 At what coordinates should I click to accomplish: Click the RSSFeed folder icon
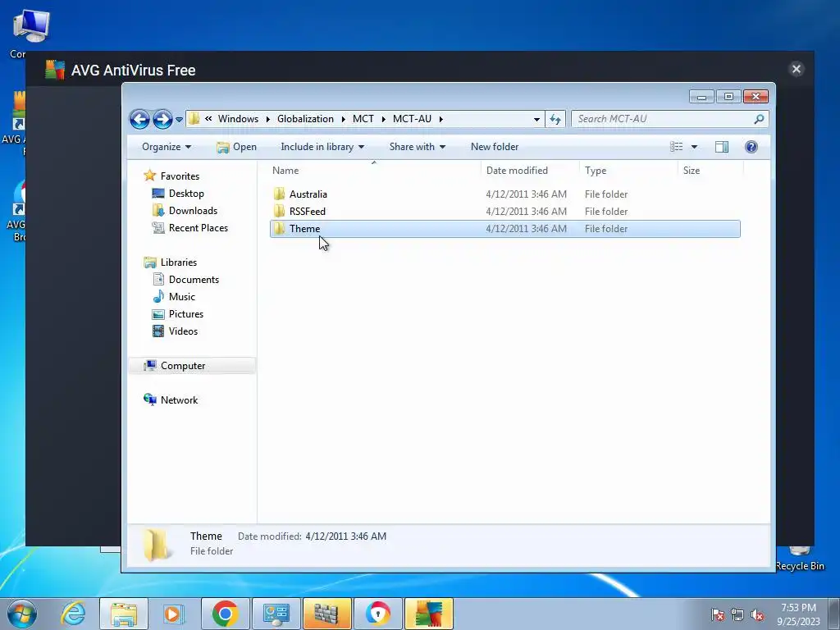tap(279, 211)
